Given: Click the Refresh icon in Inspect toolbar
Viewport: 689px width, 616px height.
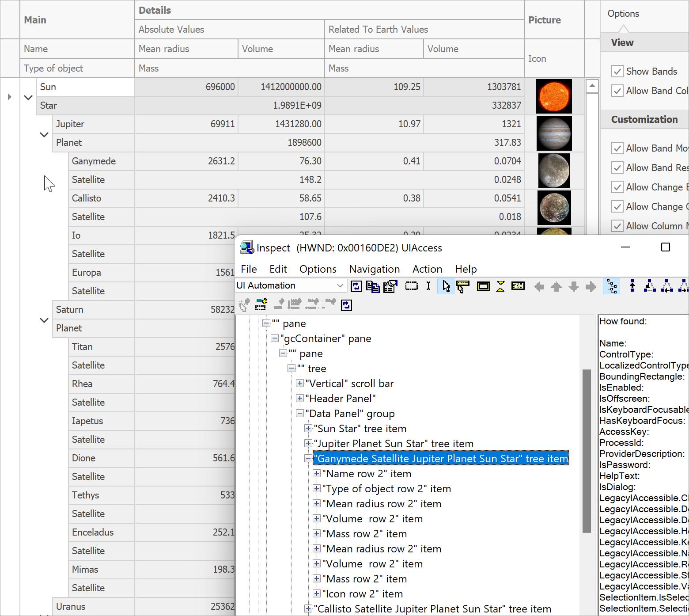Looking at the screenshot, I should click(x=356, y=286).
